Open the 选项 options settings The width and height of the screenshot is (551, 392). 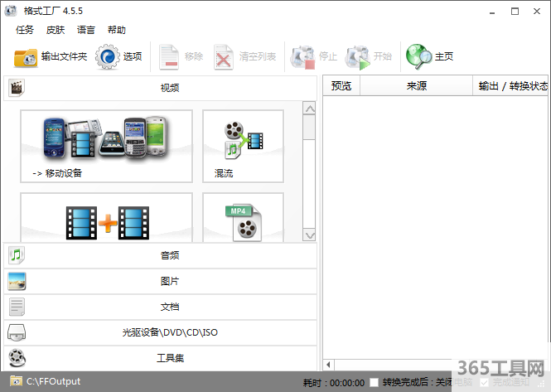(119, 56)
